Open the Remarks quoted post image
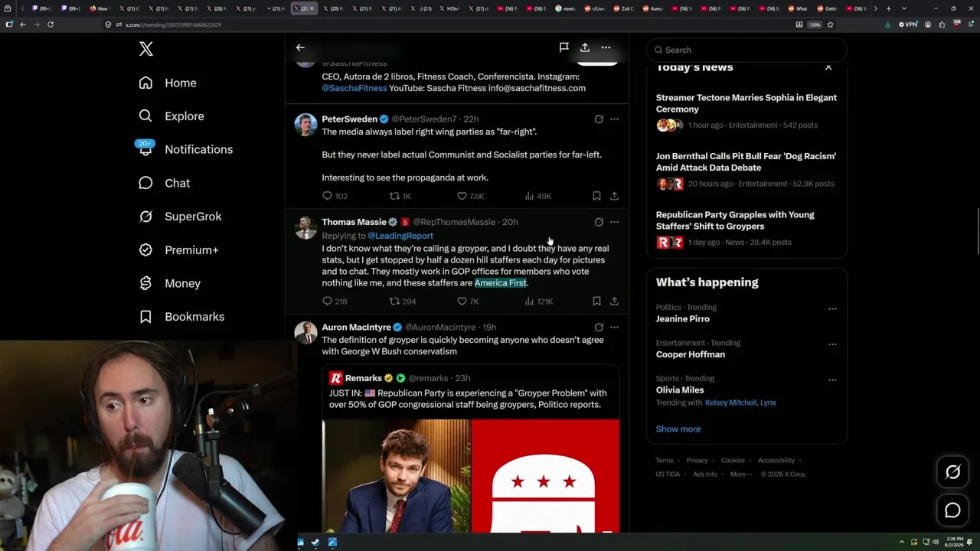 click(471, 476)
